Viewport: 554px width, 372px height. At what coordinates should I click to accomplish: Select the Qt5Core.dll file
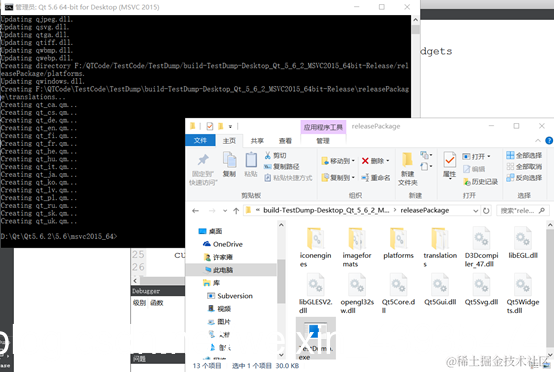click(x=398, y=293)
